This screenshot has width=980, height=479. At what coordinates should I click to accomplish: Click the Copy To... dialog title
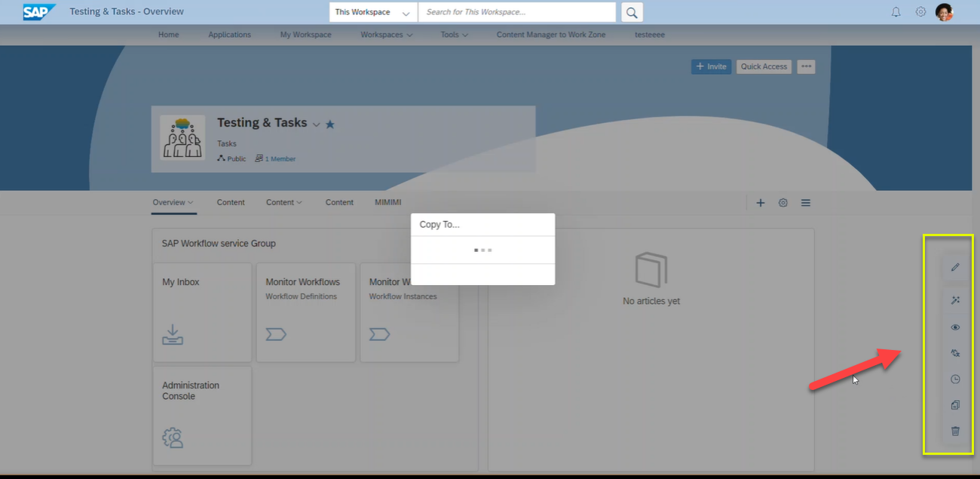tap(439, 225)
